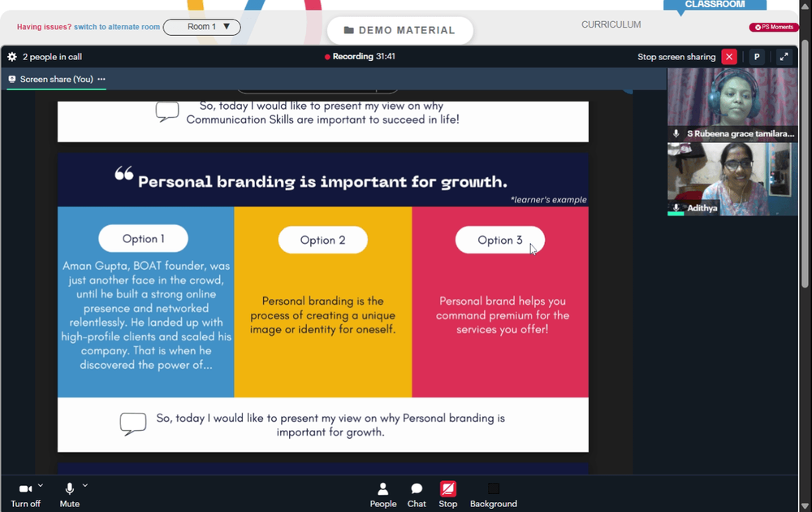Click the 2 people in call text
812x512 pixels.
[52, 57]
